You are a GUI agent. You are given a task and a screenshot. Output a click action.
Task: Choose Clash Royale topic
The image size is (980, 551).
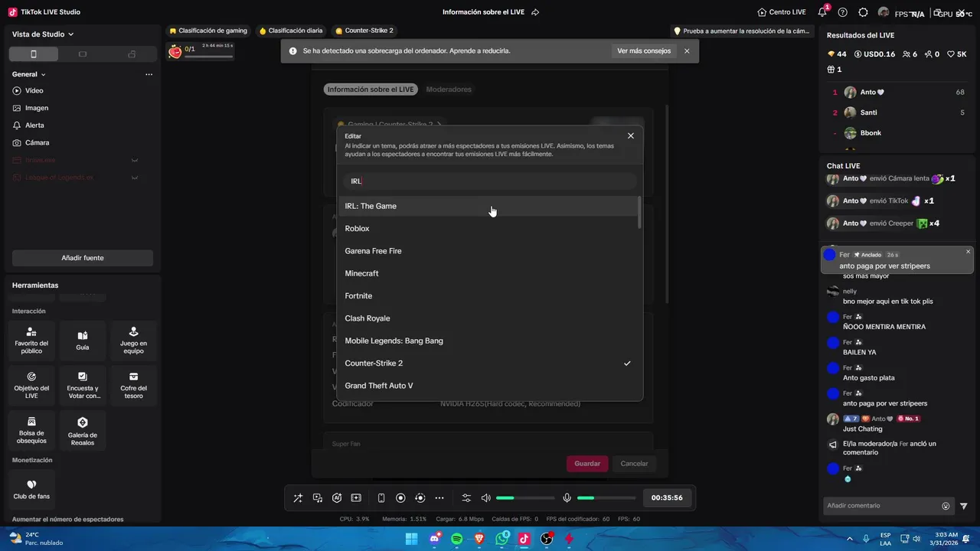pyautogui.click(x=488, y=318)
